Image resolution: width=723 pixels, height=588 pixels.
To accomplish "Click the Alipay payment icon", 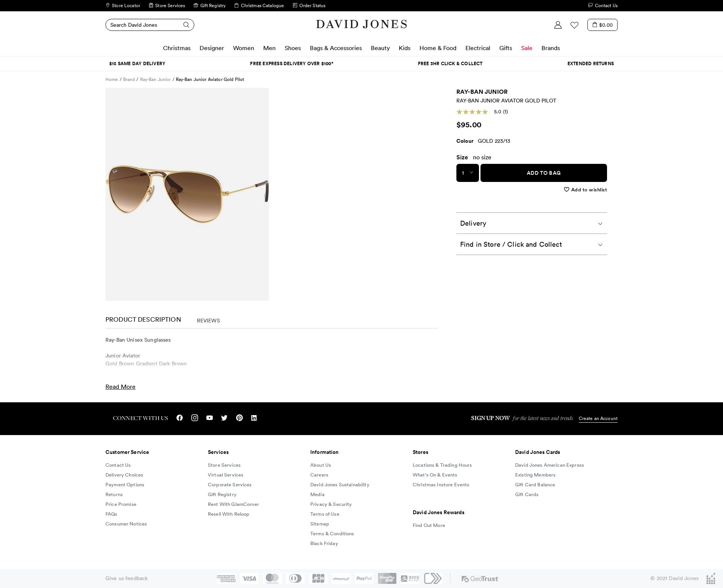I will (x=410, y=578).
